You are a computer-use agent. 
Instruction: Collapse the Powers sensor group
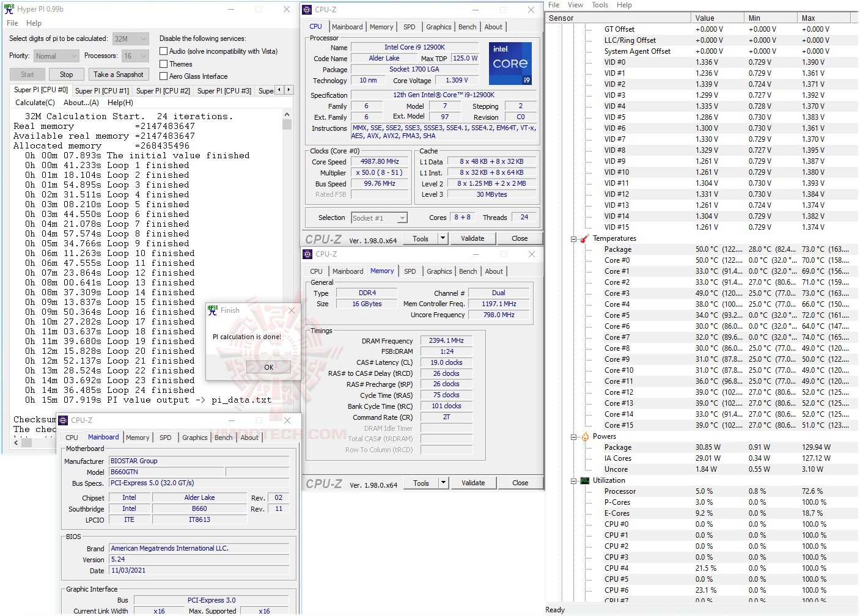pos(573,437)
